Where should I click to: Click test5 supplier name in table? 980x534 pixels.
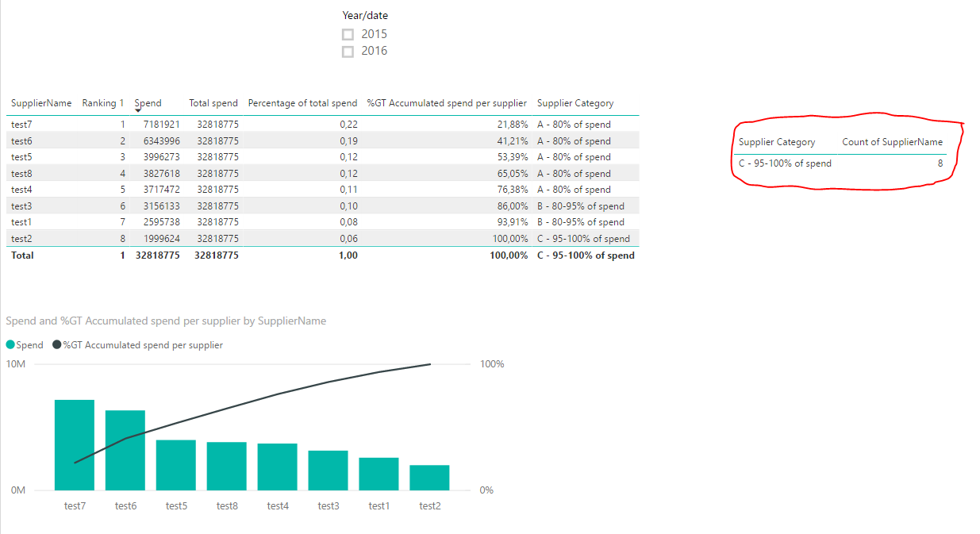(x=21, y=157)
